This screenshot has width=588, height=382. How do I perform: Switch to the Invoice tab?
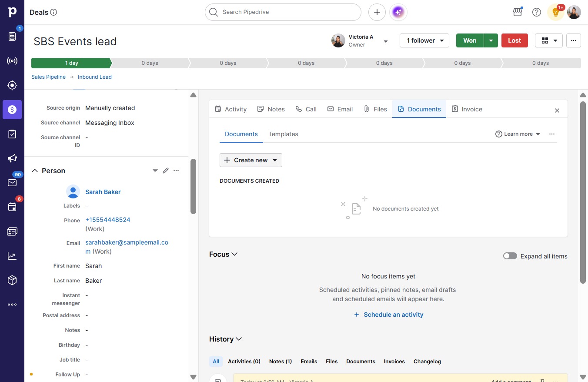tap(467, 109)
